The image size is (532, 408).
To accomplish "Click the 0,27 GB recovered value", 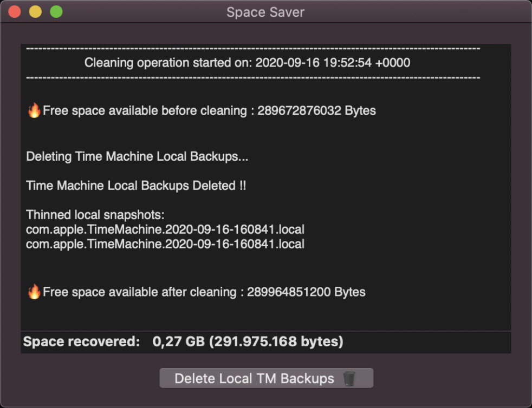I will pos(178,341).
